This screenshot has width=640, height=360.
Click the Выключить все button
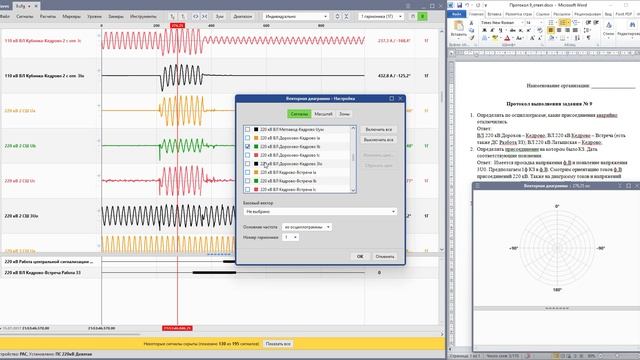point(378,140)
